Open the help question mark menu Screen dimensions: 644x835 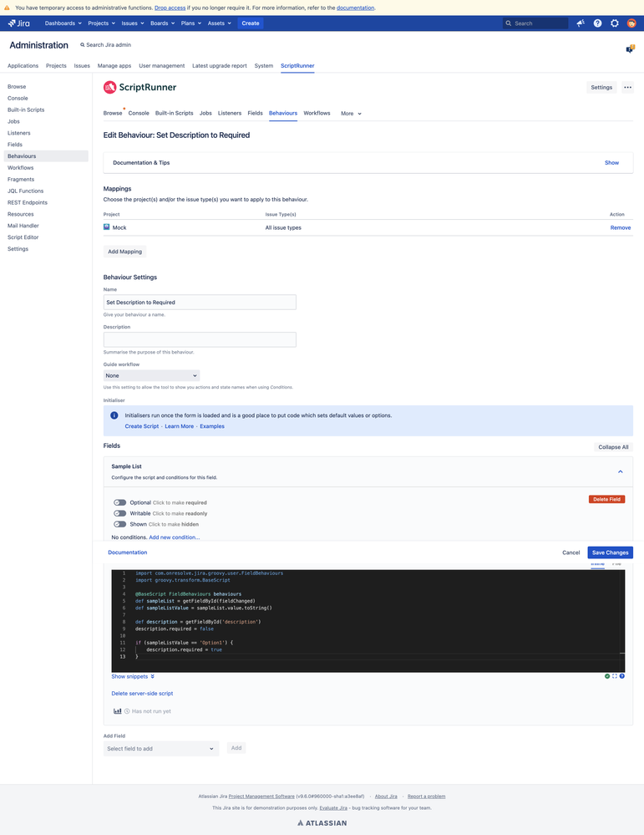click(598, 23)
